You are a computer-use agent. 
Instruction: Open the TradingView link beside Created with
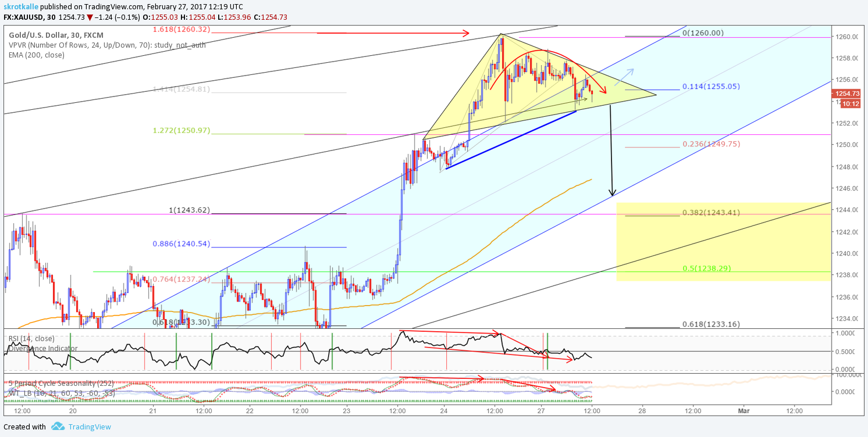pyautogui.click(x=90, y=427)
